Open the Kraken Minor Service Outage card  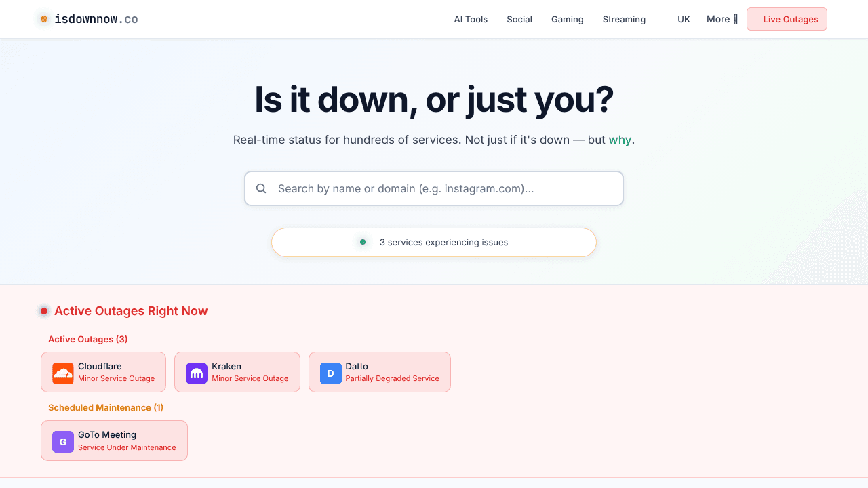pos(237,372)
